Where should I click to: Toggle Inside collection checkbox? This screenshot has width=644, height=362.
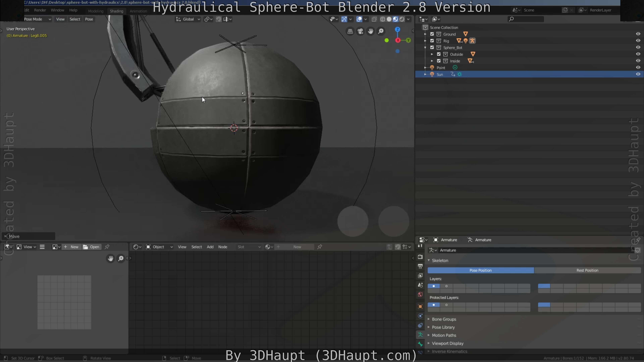click(439, 61)
